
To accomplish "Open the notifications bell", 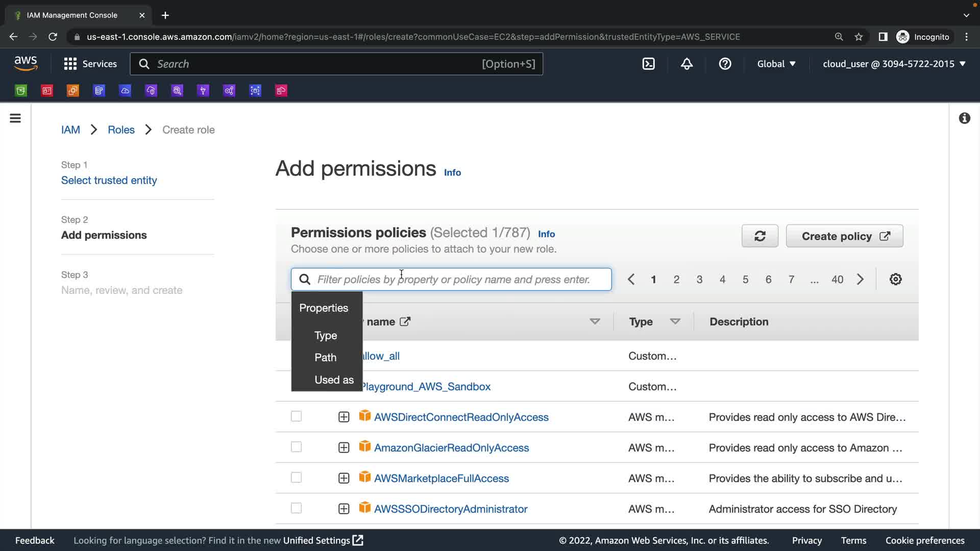I will 687,64.
